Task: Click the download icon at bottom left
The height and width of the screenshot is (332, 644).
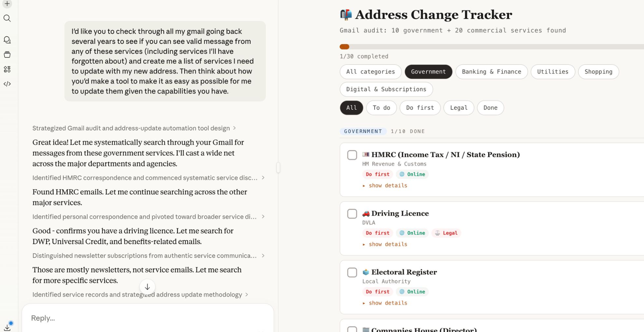Action: [7, 327]
